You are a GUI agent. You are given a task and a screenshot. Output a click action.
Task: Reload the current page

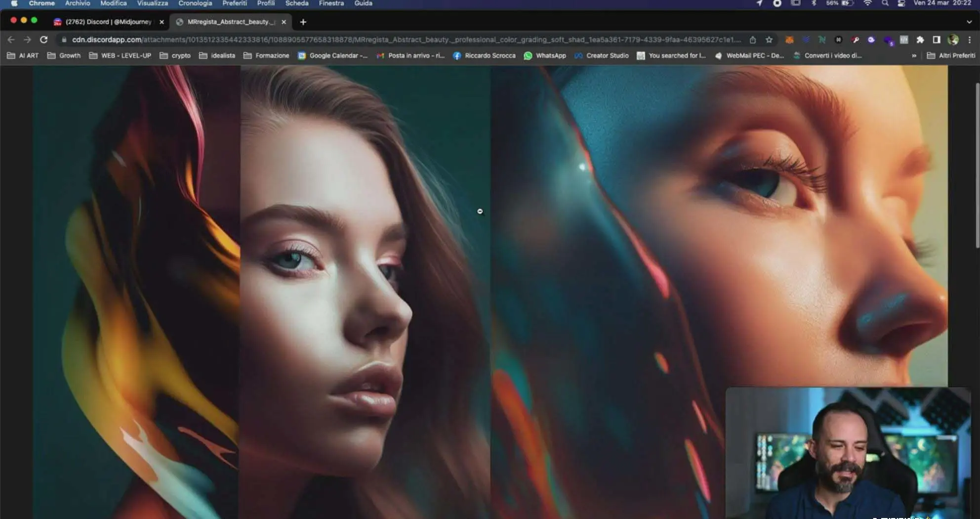point(43,40)
